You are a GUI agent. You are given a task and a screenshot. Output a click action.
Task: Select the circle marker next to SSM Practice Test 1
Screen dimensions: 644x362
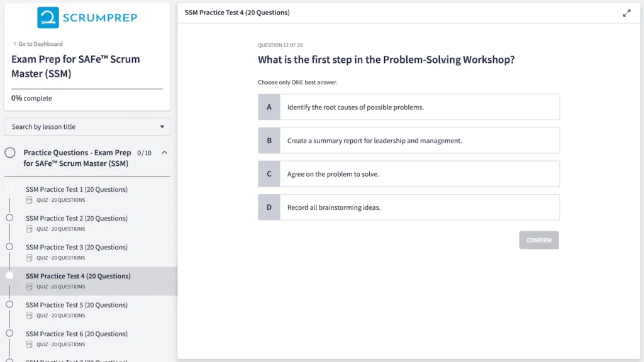click(x=9, y=189)
